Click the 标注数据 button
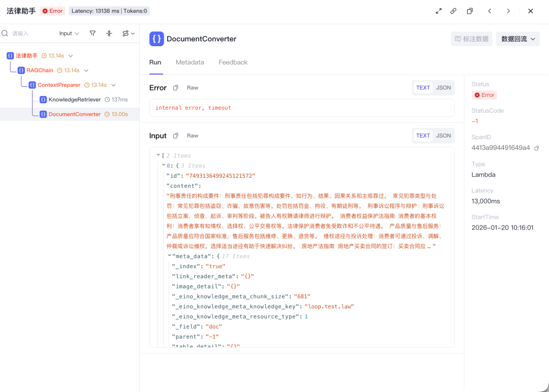549x392 pixels. click(471, 39)
